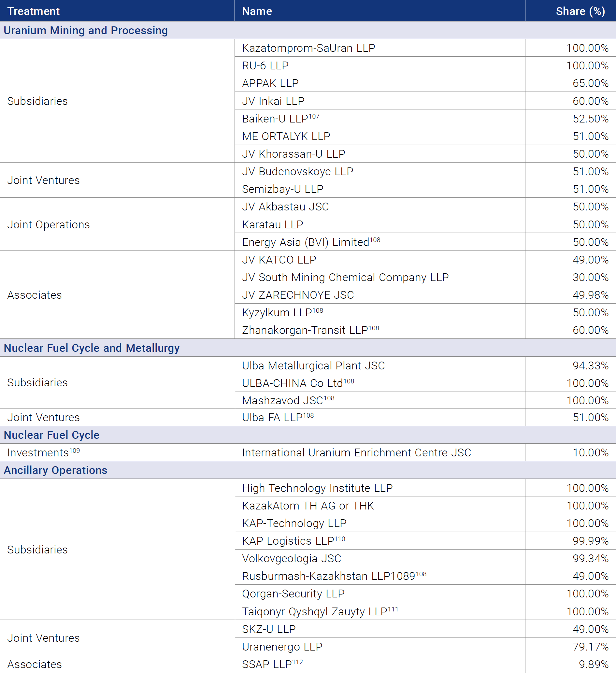Select JV ZARECHNOYE JSC name
The width and height of the screenshot is (616, 673).
coord(298,295)
